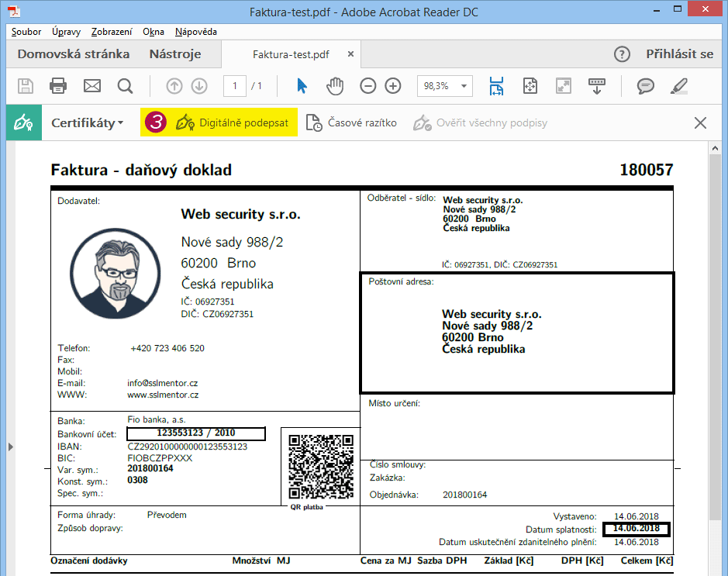
Task: Click Digitálně podepsat button
Action: 232,123
